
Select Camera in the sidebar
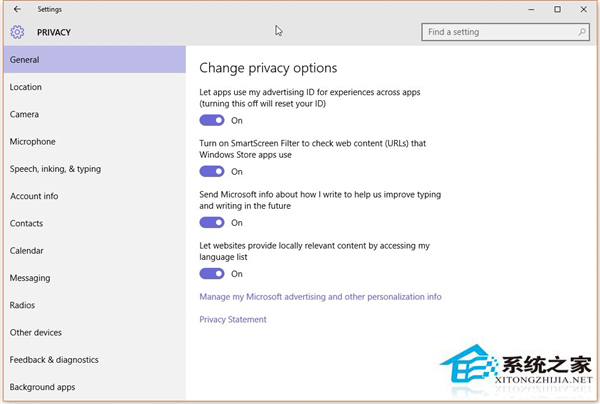[24, 114]
